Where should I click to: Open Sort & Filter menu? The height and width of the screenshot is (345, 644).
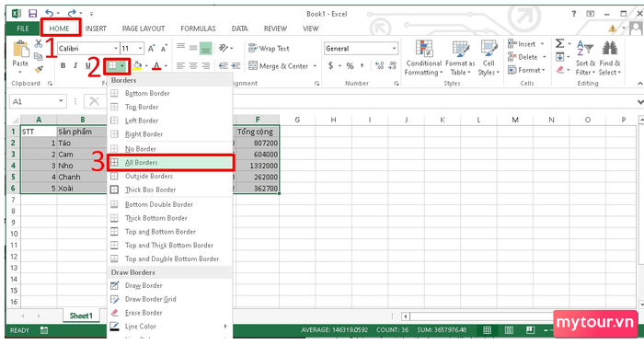coord(585,58)
